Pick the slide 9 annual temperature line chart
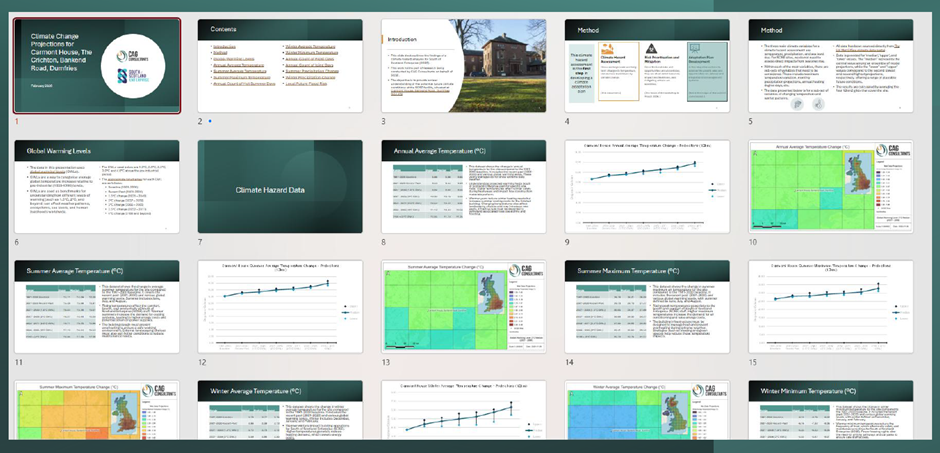Image resolution: width=940 pixels, height=453 pixels. [646, 186]
